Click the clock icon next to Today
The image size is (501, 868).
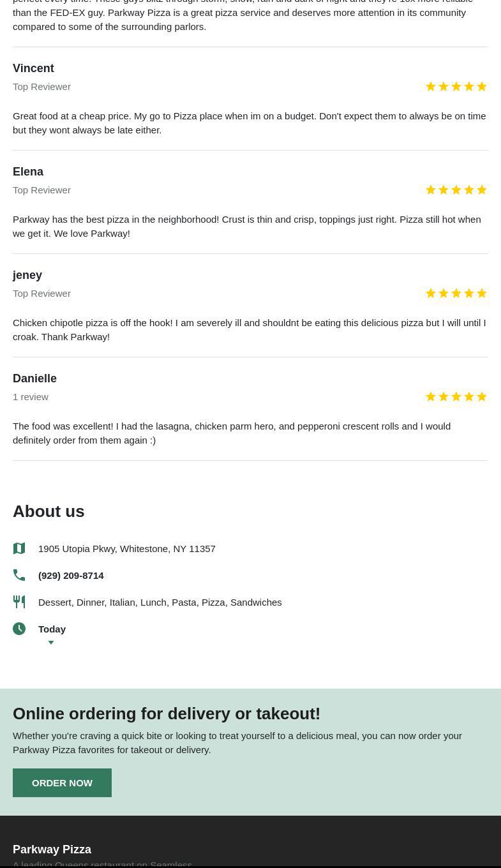point(19,629)
